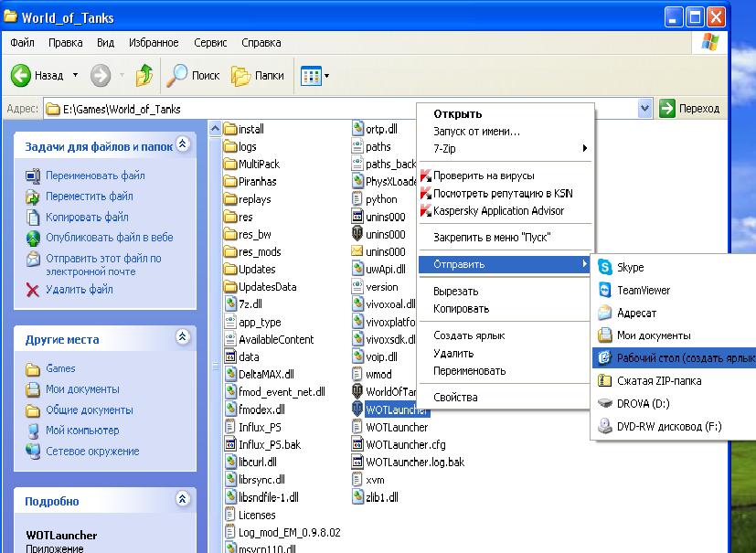Collapse the Задачи для файлов и папок panel
This screenshot has height=553, width=756.
pyautogui.click(x=183, y=144)
